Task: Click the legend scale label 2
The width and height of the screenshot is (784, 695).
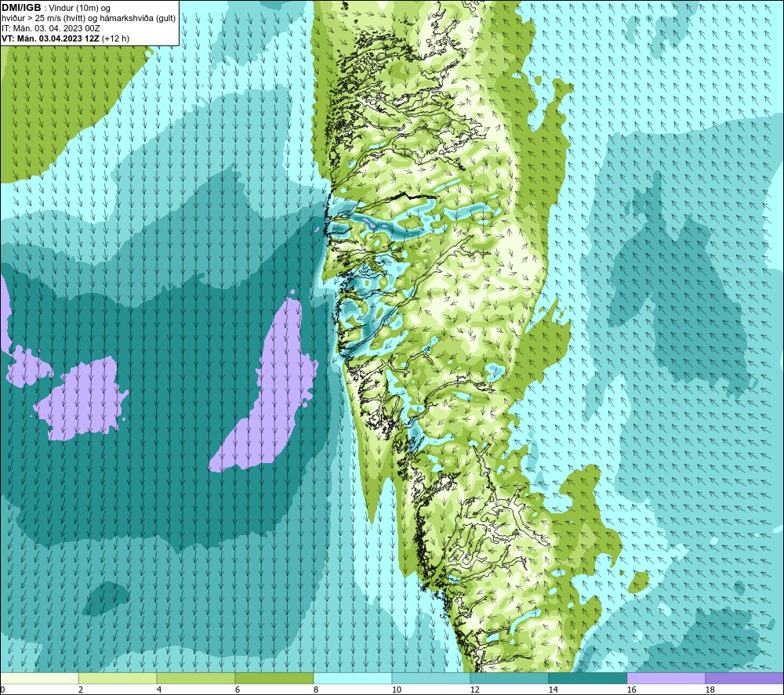Action: click(x=81, y=690)
